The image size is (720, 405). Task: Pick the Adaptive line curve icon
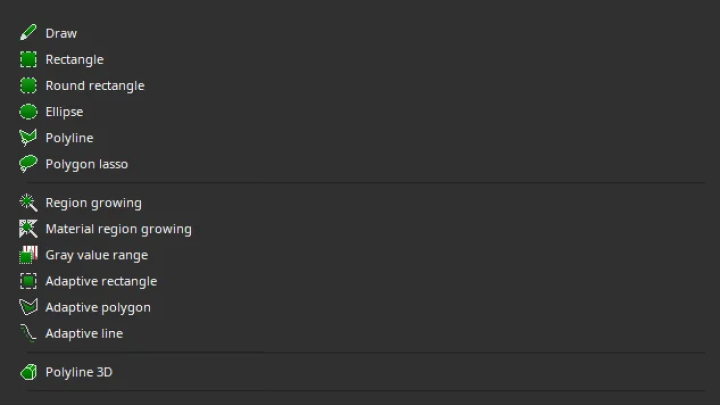[x=28, y=333]
